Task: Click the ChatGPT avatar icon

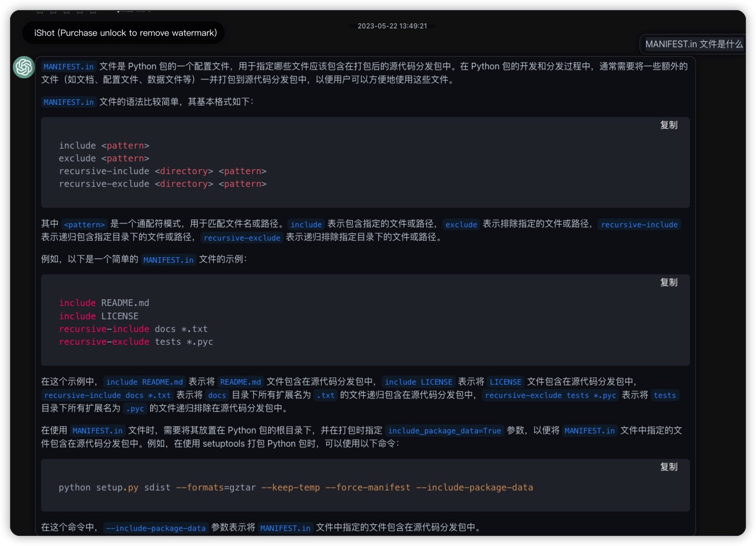Action: [x=24, y=67]
